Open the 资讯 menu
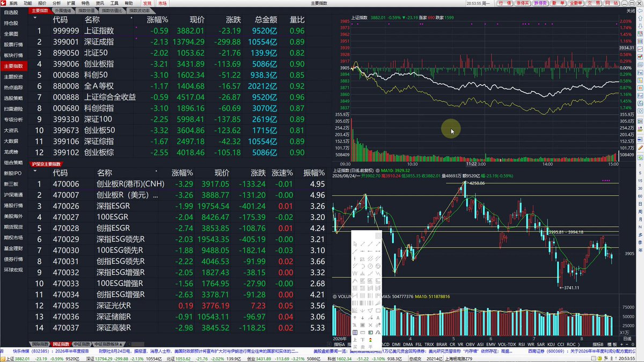 pos(100,3)
